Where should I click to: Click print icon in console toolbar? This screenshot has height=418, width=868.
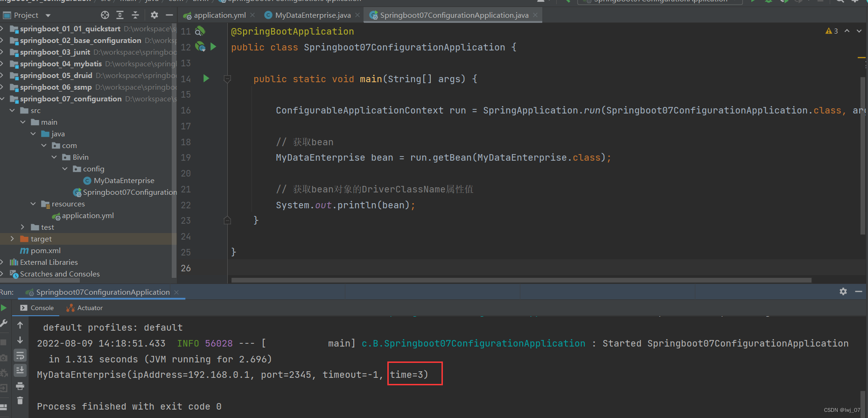click(x=20, y=386)
